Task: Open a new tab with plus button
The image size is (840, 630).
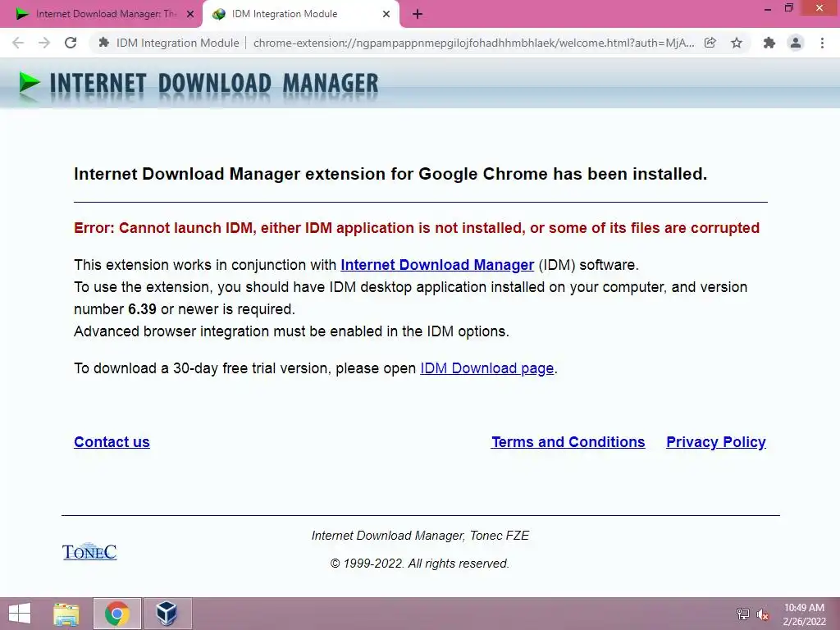Action: (418, 15)
